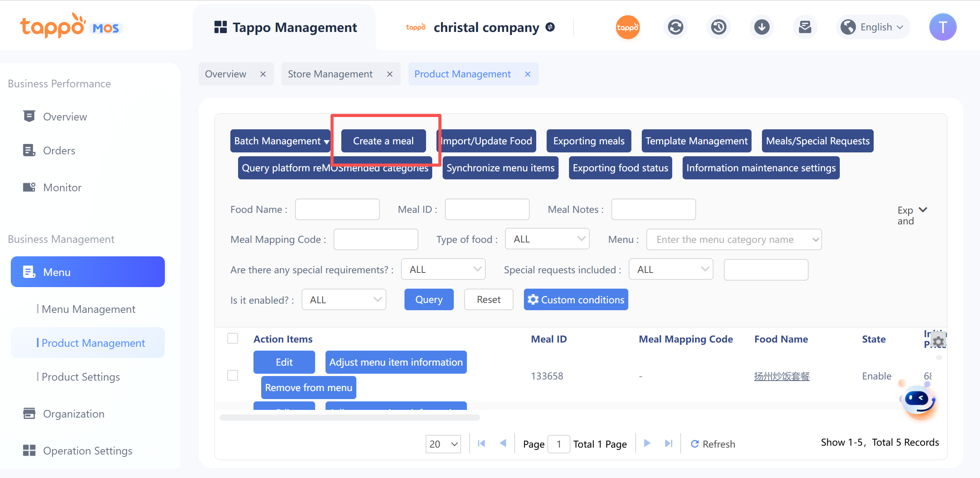Click the user avatar T icon

(943, 27)
